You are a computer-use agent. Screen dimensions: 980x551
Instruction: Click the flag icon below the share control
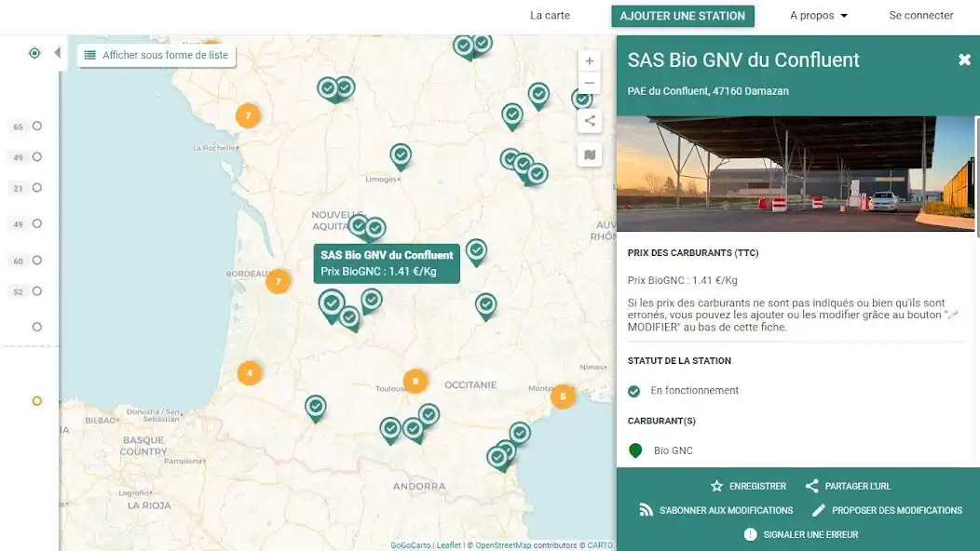pos(590,155)
